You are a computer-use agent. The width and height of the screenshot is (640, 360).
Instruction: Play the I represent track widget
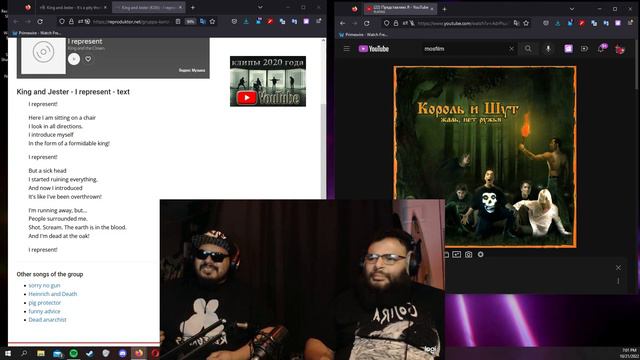point(74,59)
